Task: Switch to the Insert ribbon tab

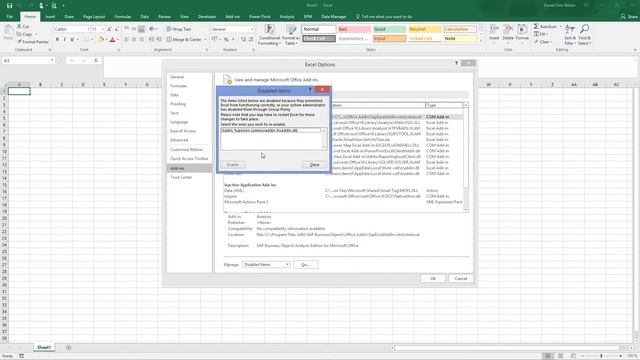Action: tap(50, 17)
